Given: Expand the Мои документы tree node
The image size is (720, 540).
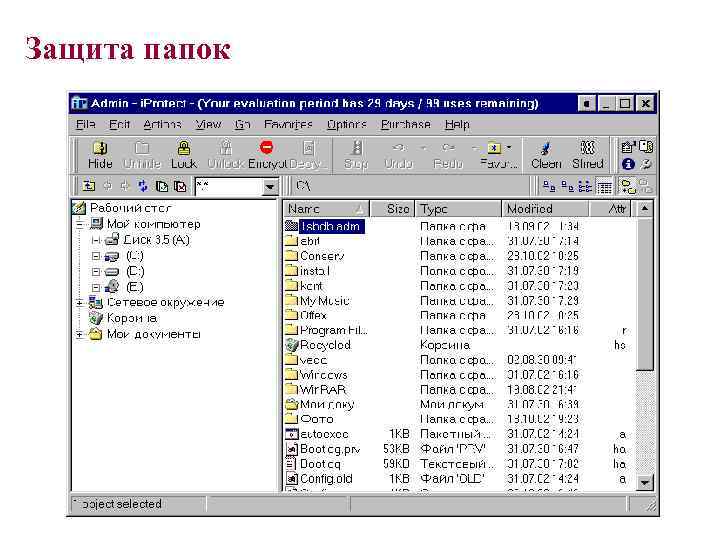Looking at the screenshot, I should point(80,334).
